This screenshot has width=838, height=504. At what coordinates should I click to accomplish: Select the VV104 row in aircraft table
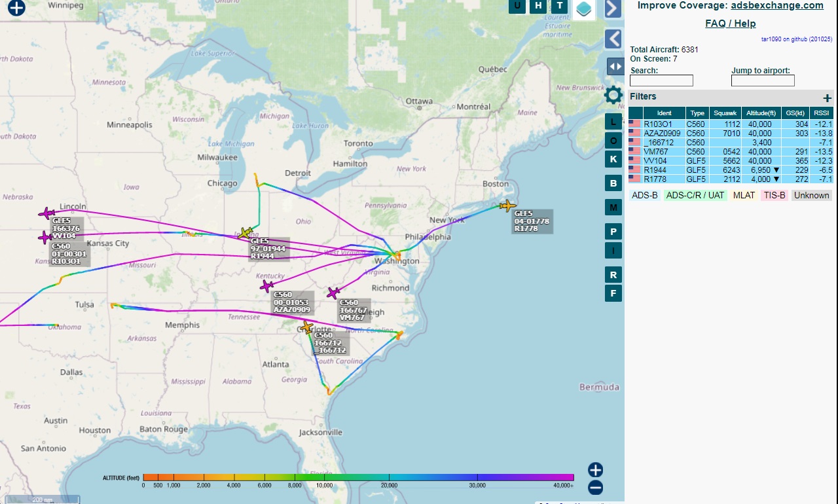731,160
